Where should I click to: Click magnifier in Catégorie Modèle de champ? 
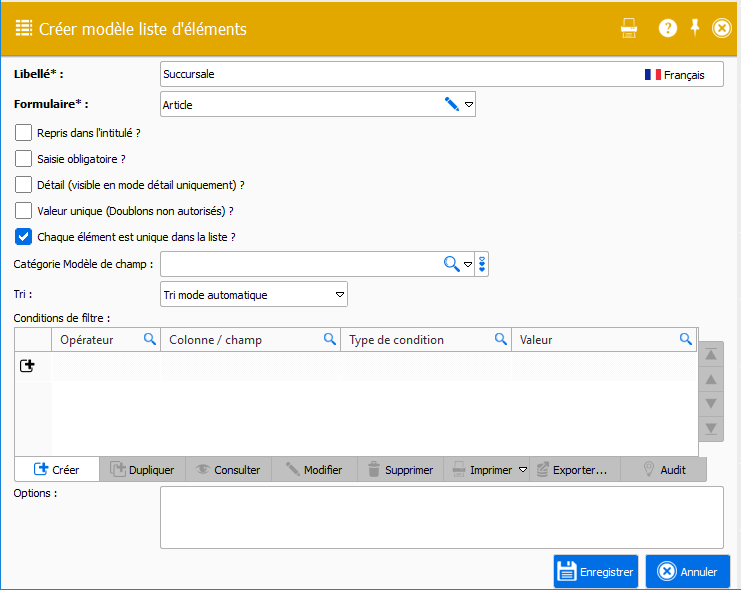452,264
